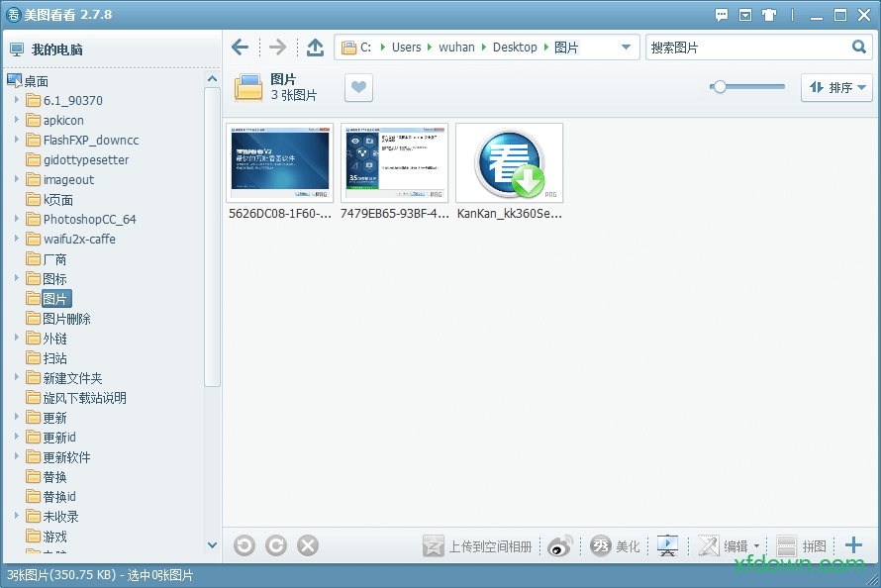This screenshot has width=881, height=588.
Task: Click the delete (X) icon in bottom toolbar
Action: pos(308,545)
